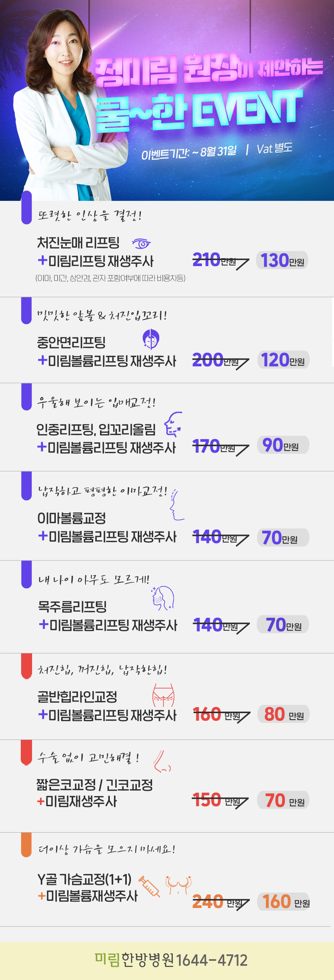Click the chest outline icon next to the syringe

[x=178, y=885]
